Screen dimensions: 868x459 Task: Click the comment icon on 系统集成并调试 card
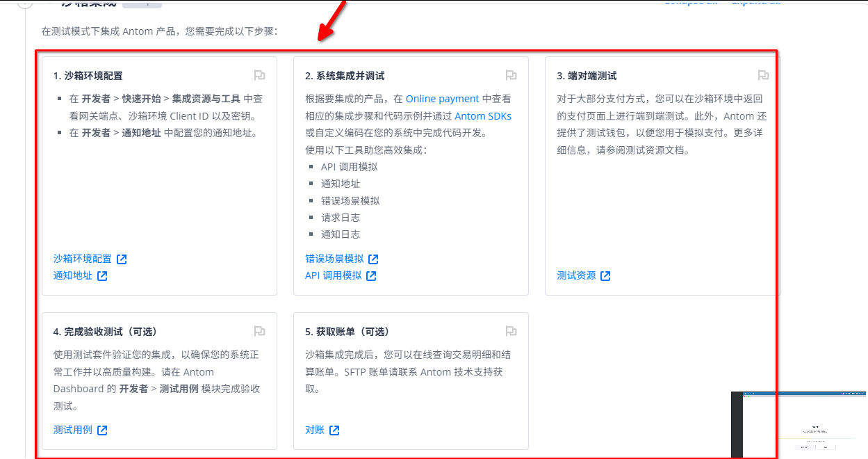511,75
